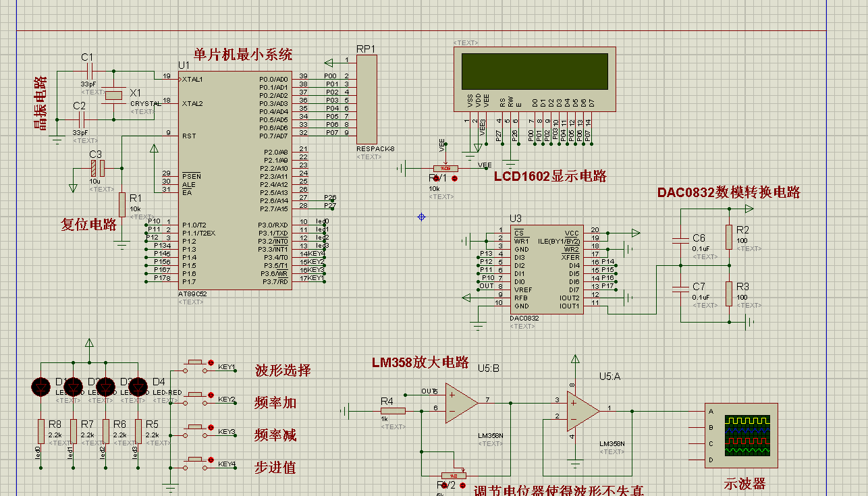Open the oscilloscope instrument screen

pyautogui.click(x=747, y=435)
